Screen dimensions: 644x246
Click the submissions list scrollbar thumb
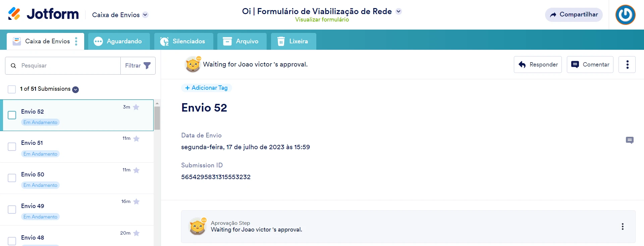click(157, 118)
